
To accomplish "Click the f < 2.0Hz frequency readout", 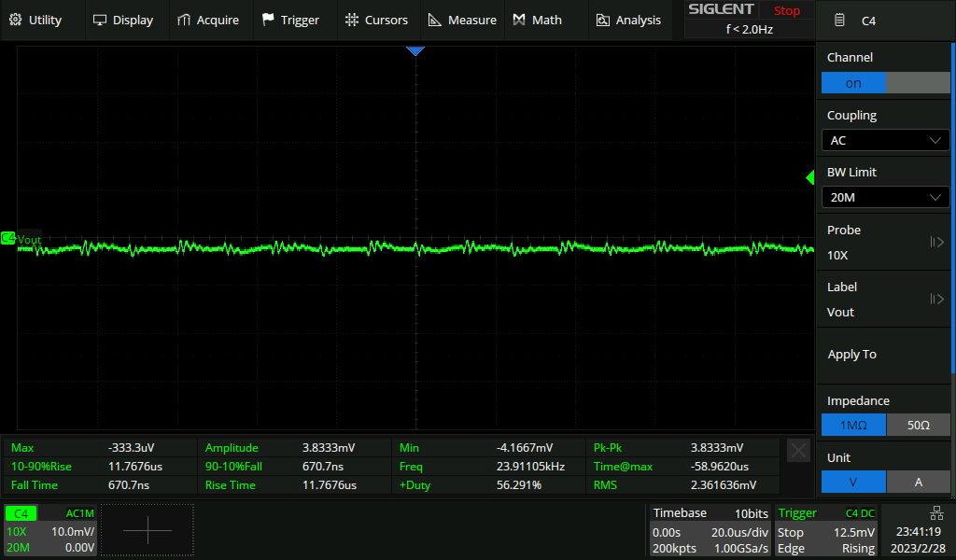I will pyautogui.click(x=750, y=29).
